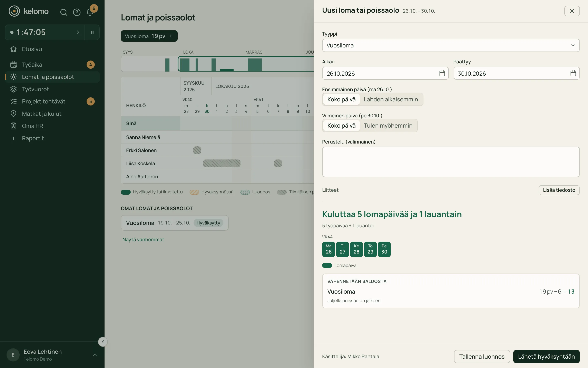Image resolution: width=588 pixels, height=368 pixels.
Task: Click the Päättyy date field 30.10.2026
Action: [516, 73]
